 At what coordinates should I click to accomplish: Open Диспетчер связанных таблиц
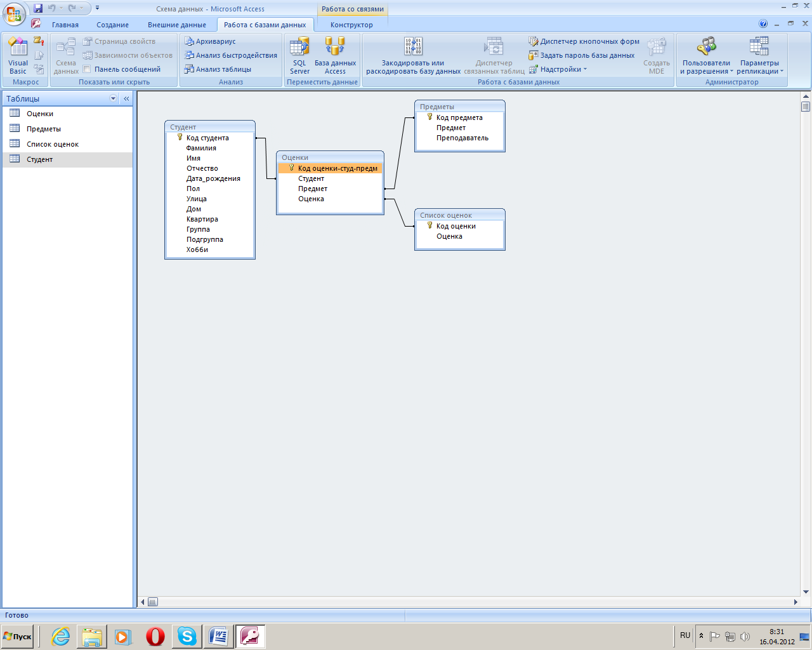tap(494, 55)
